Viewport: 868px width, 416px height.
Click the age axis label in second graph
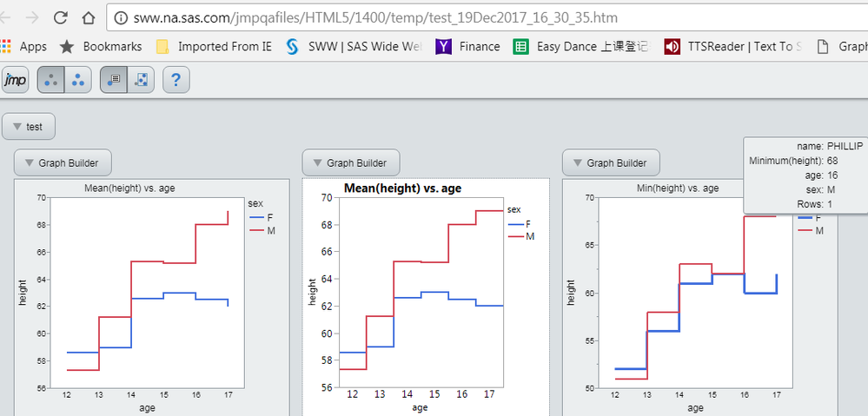(420, 407)
